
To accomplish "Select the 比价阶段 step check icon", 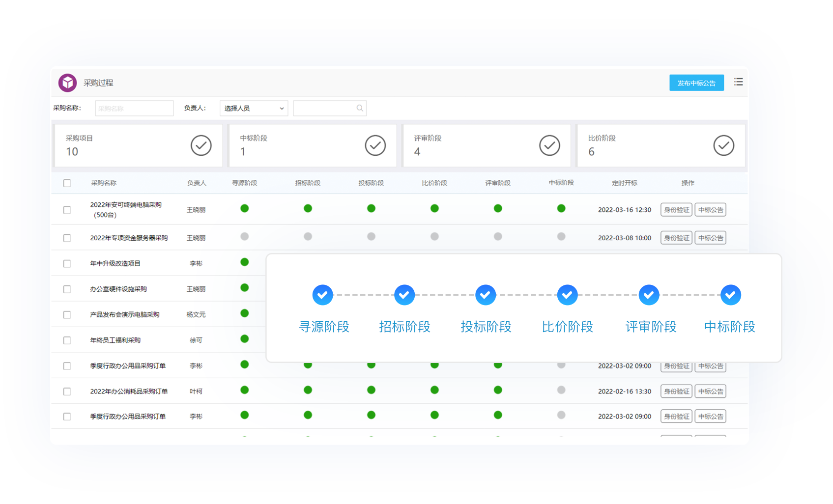I will [x=567, y=295].
